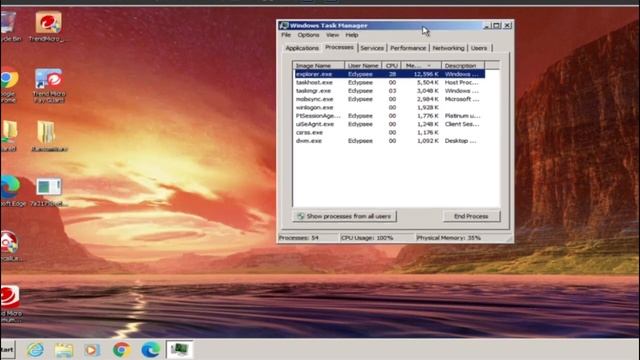Launch Internet Explorer from the taskbar
Screen dimensions: 640x360
coord(36,350)
